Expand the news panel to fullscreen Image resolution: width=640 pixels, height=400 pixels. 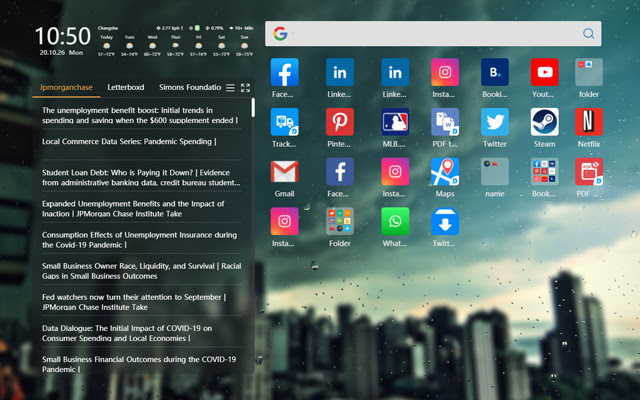(245, 88)
